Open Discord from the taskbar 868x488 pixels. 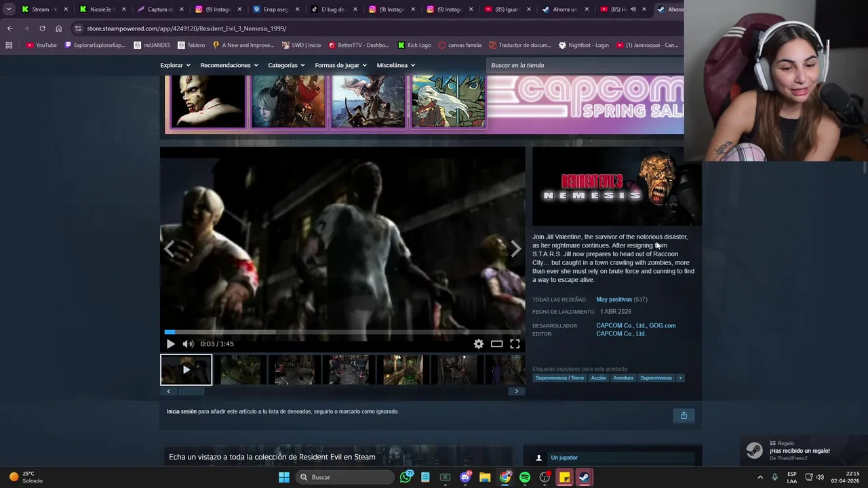point(465,477)
